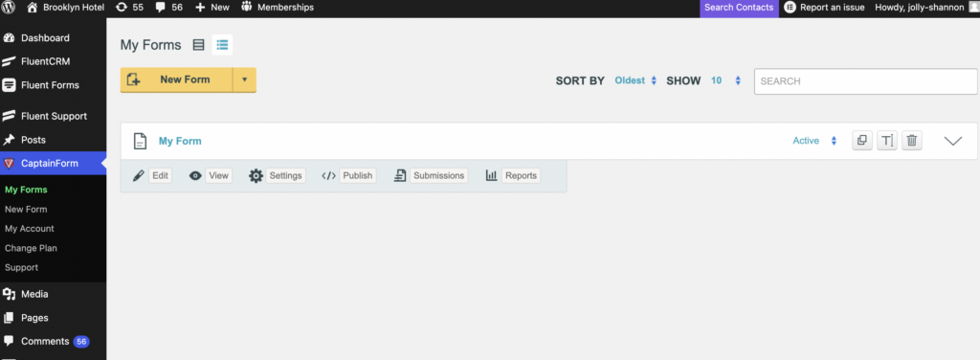Open Sort By Oldest dropdown
This screenshot has width=980, height=360.
click(x=635, y=80)
